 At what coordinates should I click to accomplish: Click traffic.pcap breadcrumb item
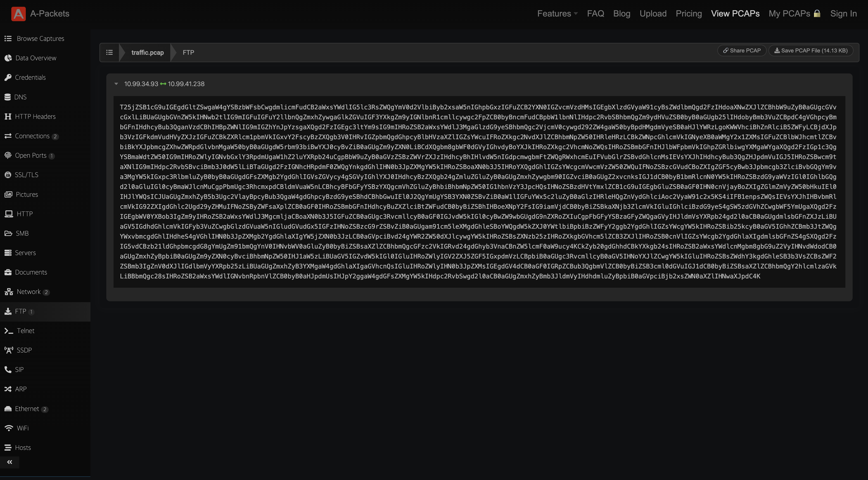pyautogui.click(x=147, y=52)
